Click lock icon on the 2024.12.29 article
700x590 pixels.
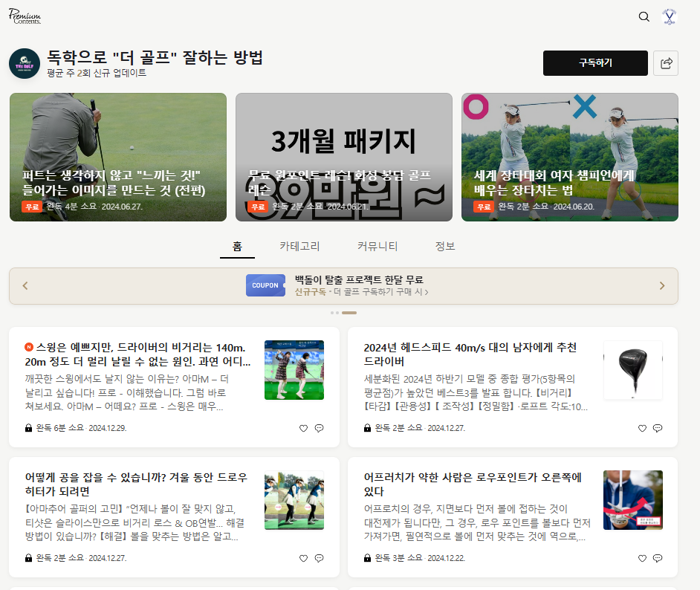pyautogui.click(x=28, y=428)
